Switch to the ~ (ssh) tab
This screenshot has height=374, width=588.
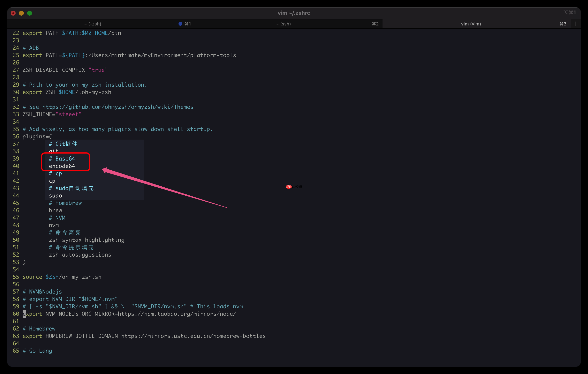pos(283,24)
